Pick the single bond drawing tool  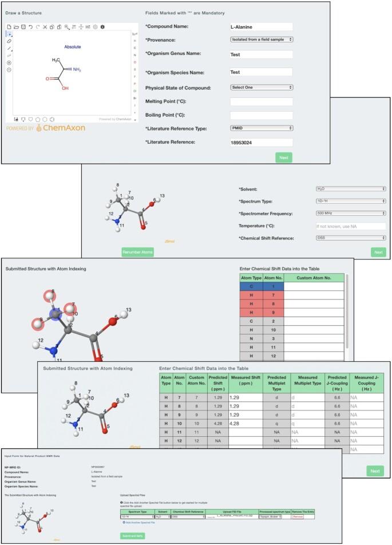point(9,49)
